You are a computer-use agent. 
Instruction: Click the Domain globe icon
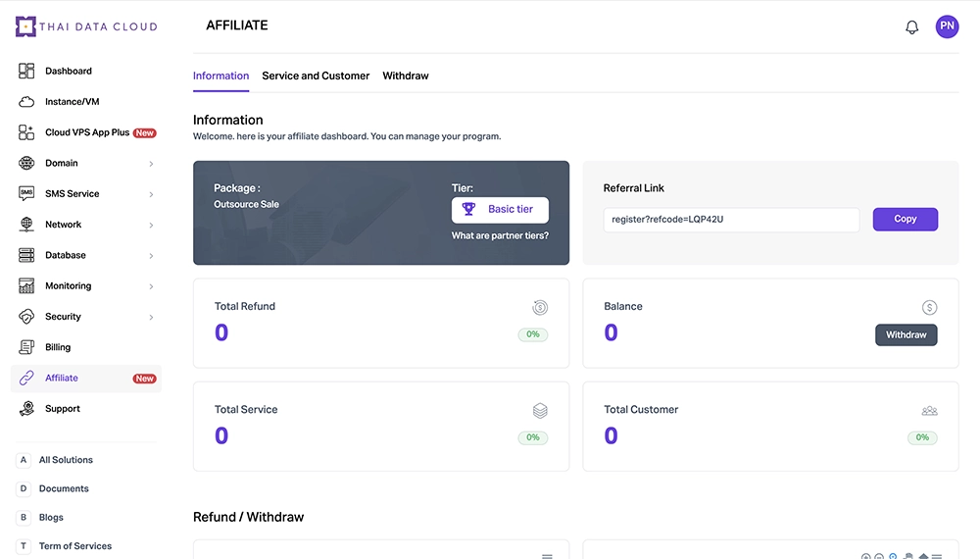(26, 163)
